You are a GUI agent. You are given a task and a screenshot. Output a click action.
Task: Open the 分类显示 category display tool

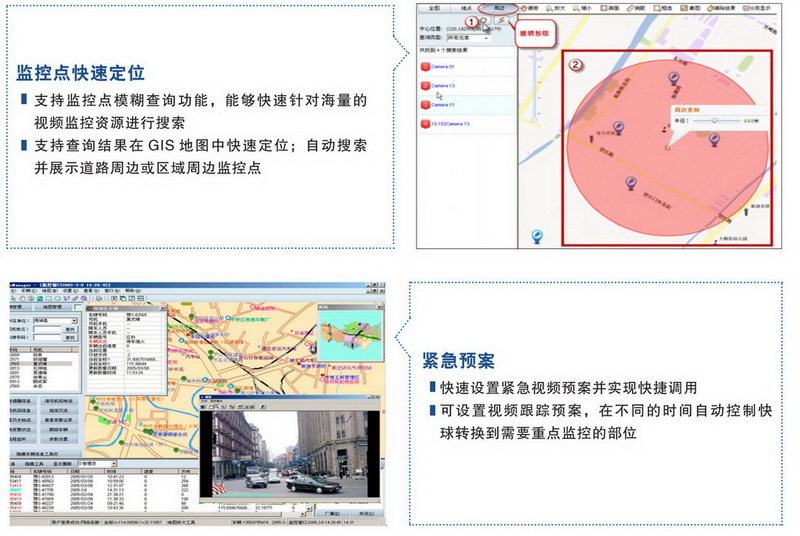(x=757, y=8)
